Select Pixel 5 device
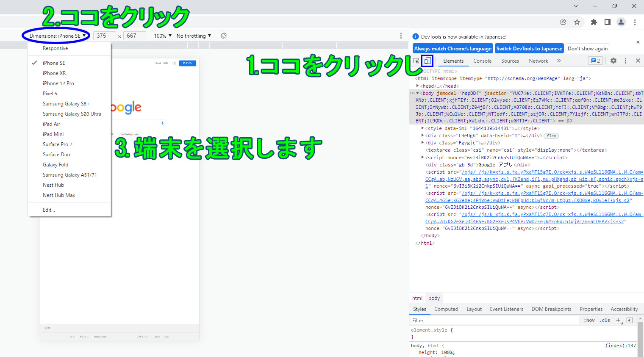Viewport: 644px width, 357px height. coord(69,94)
